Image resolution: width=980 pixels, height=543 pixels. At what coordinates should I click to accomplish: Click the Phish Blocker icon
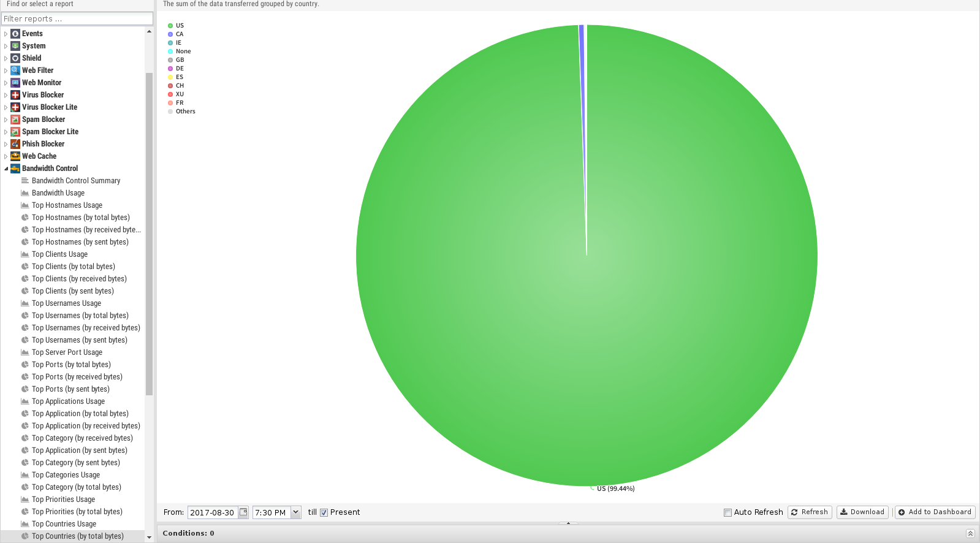point(15,144)
